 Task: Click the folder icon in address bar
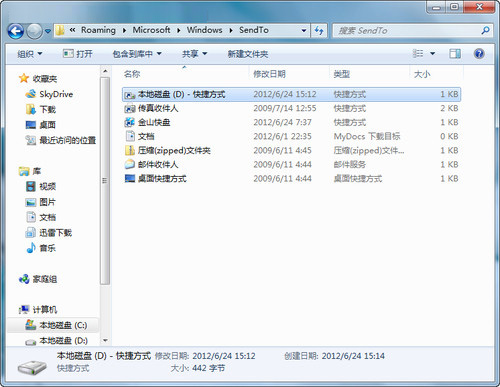pyautogui.click(x=60, y=30)
